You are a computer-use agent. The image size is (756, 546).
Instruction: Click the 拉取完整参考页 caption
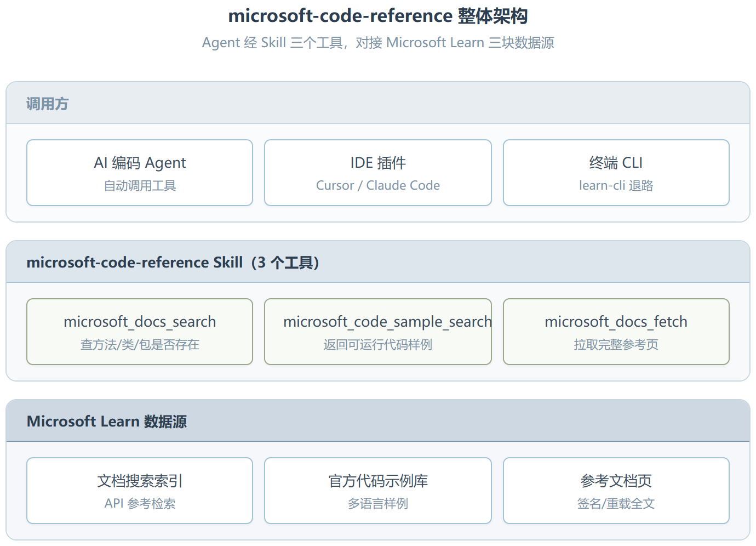(616, 345)
